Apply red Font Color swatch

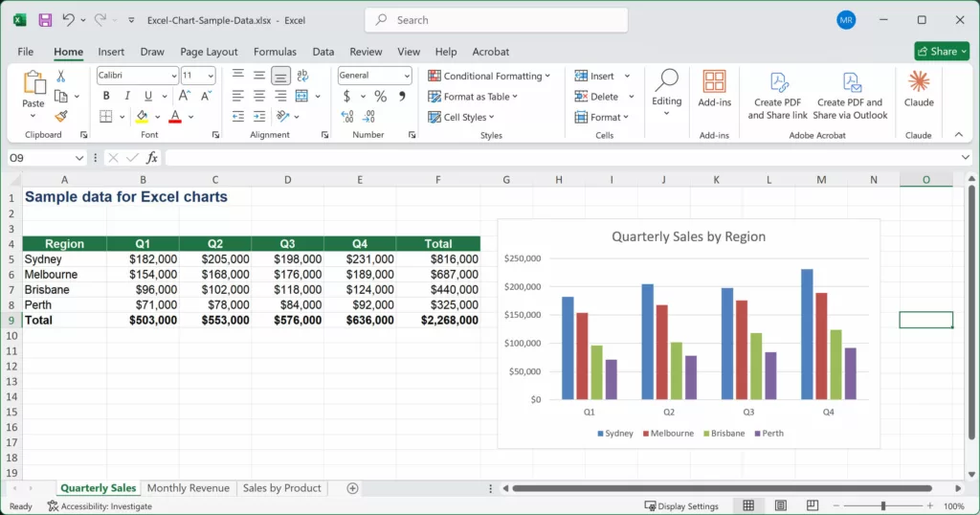tap(175, 117)
